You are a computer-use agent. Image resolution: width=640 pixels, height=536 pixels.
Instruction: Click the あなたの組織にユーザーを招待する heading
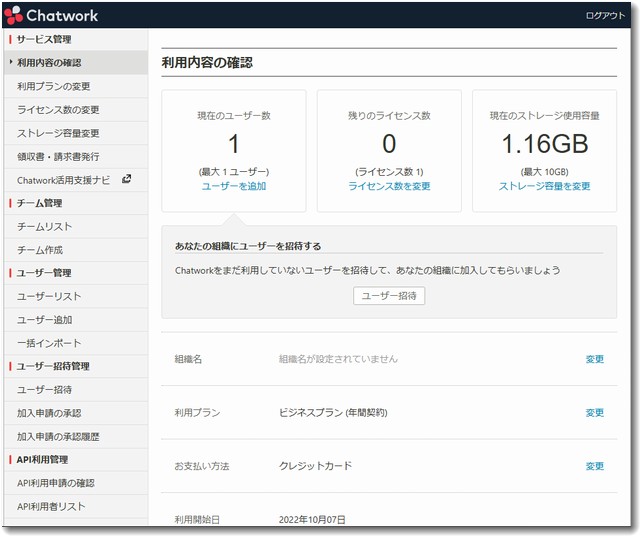click(248, 246)
